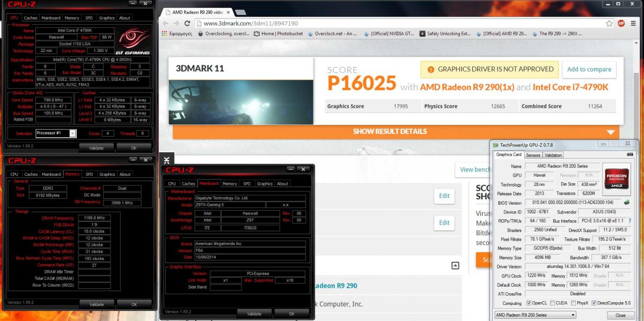The image size is (644, 321).
Task: Open Caches tab in the CPU-Z processor window
Action: coord(31,18)
